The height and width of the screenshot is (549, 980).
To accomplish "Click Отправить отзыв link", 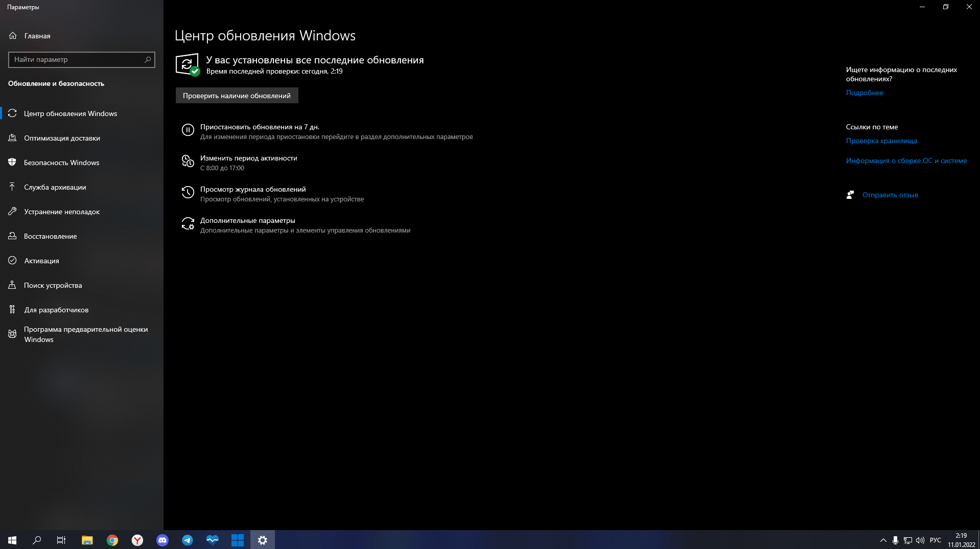I will 890,195.
